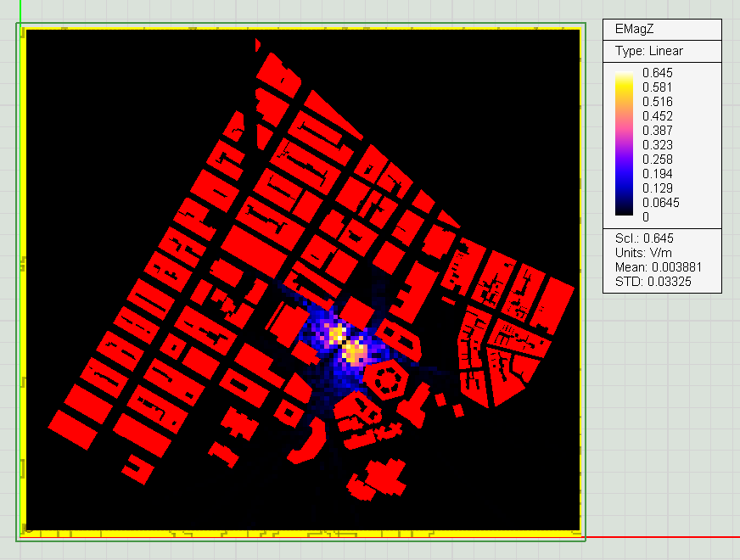The image size is (740, 560).
Task: Select the cross-shaped building at map bottom
Action: click(x=384, y=478)
